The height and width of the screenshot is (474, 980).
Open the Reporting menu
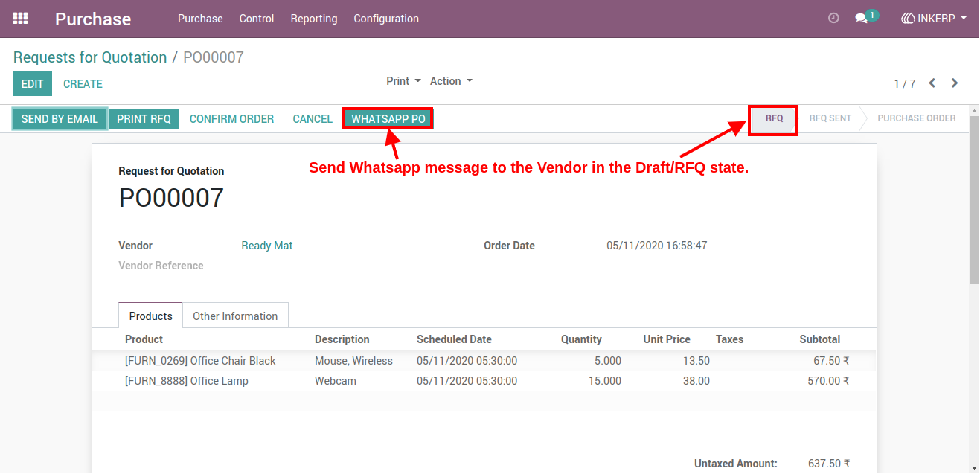point(314,19)
